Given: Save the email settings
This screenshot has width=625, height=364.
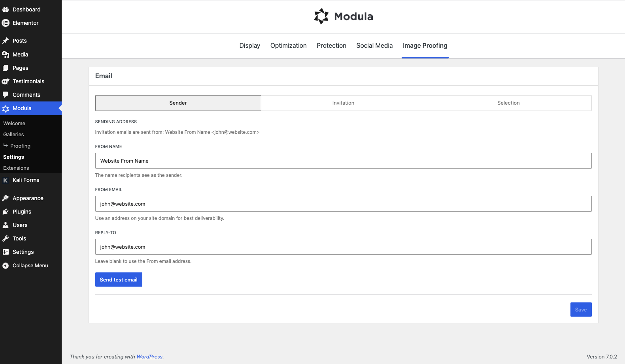Looking at the screenshot, I should (581, 310).
